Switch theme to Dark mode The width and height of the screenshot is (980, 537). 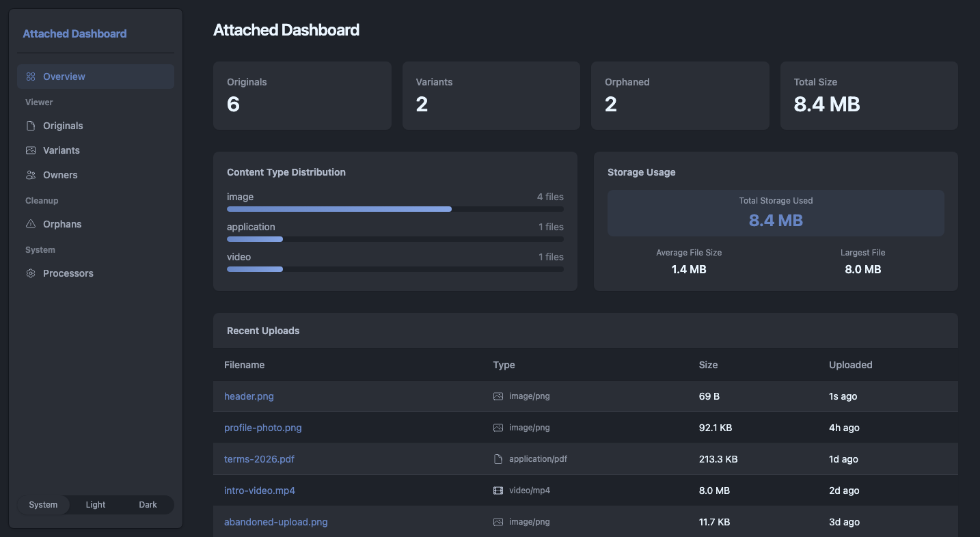pos(148,505)
